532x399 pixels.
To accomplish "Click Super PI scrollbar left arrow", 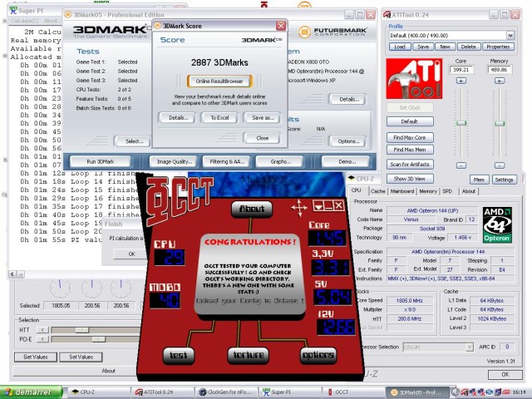I will [13, 273].
